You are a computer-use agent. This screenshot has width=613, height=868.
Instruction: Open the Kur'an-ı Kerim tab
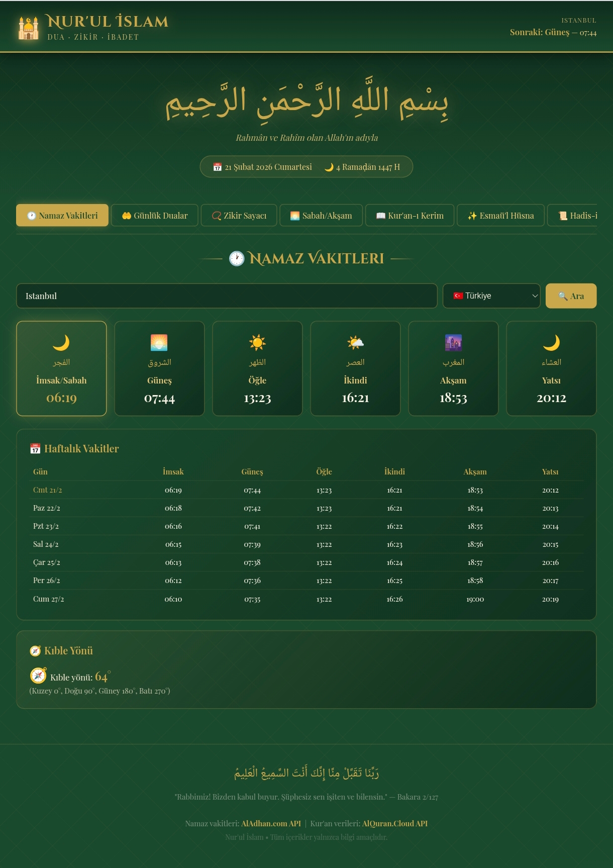410,215
